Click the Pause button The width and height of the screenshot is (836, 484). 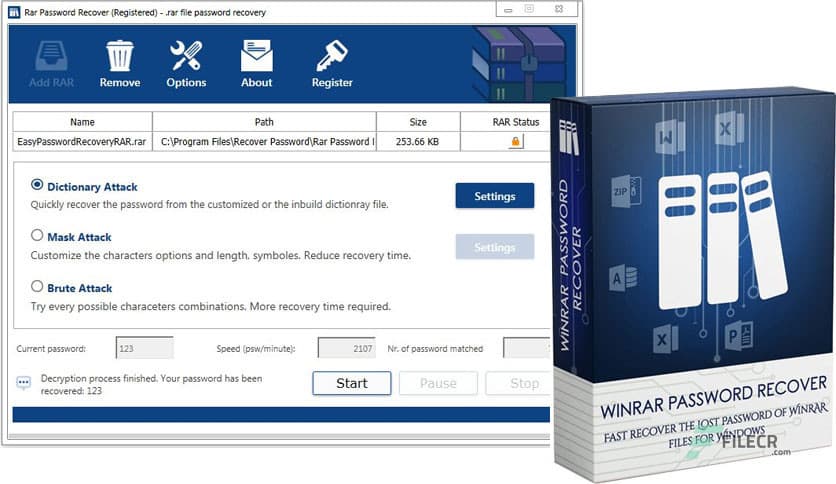pyautogui.click(x=438, y=383)
